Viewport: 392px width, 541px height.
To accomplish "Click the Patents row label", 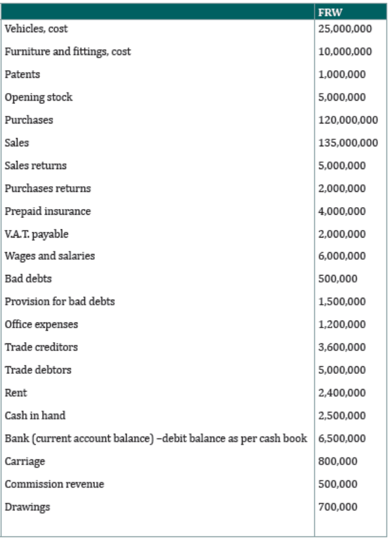I will pos(22,74).
